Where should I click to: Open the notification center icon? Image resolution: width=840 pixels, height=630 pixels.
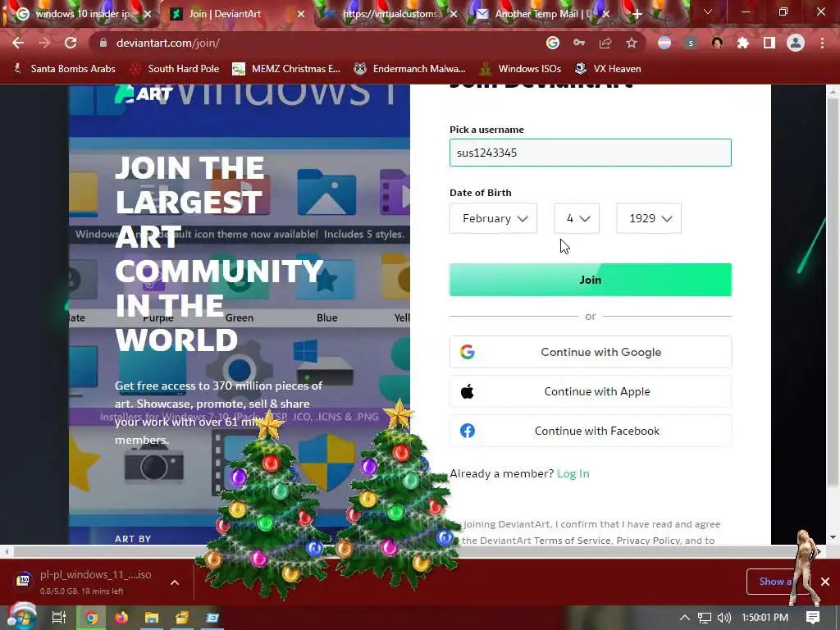(813, 618)
